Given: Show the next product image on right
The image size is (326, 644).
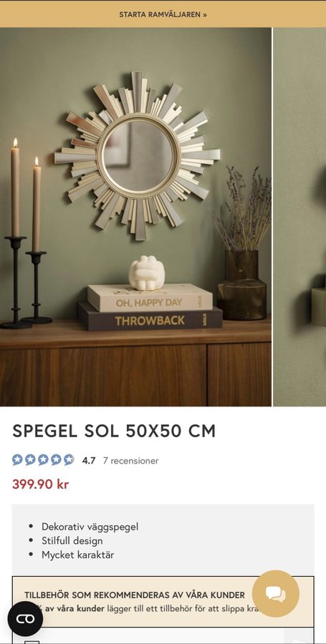Looking at the screenshot, I should [x=299, y=217].
